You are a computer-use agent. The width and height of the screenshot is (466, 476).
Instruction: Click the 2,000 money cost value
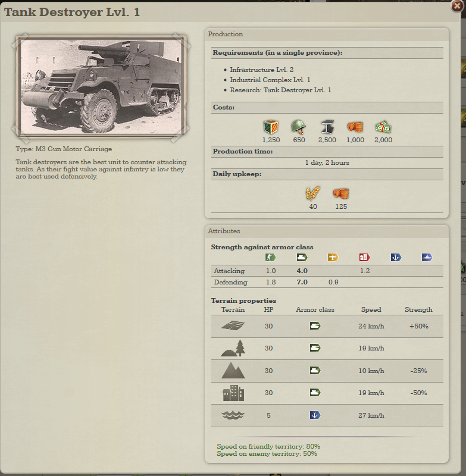383,140
